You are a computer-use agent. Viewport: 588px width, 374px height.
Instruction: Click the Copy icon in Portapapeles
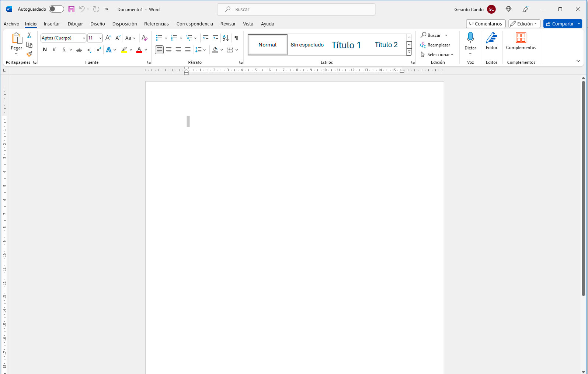coord(29,45)
